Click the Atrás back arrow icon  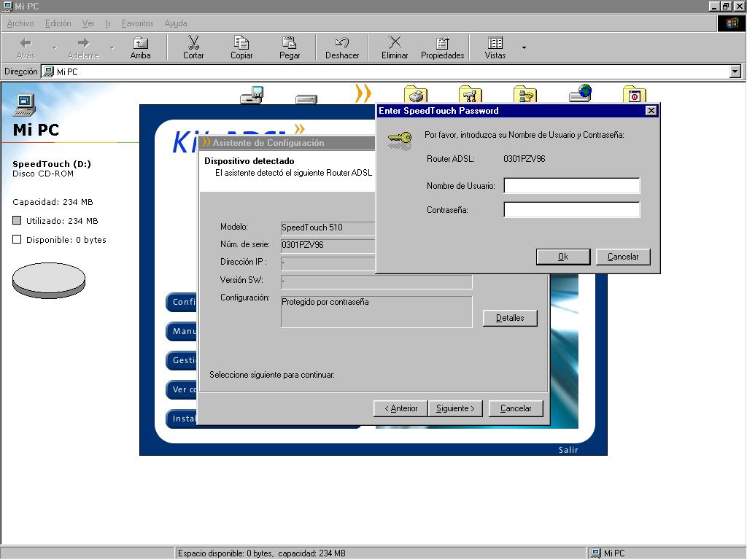coord(26,43)
